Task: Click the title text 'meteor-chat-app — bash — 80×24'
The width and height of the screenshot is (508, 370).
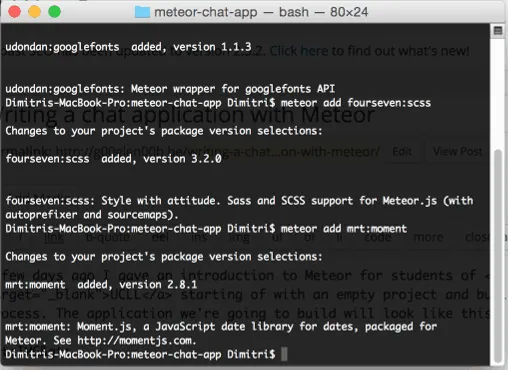Action: (x=261, y=12)
